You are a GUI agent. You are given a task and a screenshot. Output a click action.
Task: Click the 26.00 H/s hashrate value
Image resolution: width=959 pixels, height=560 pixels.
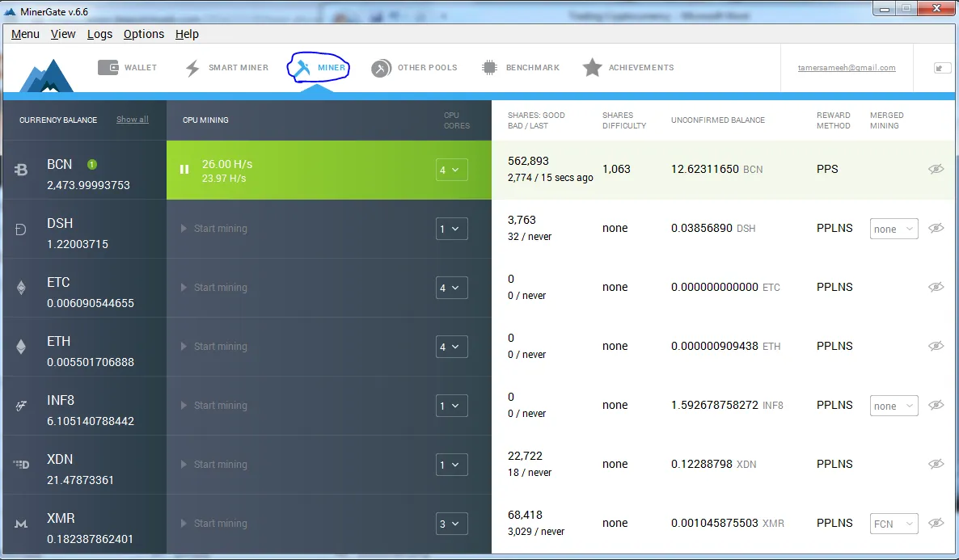coord(227,165)
